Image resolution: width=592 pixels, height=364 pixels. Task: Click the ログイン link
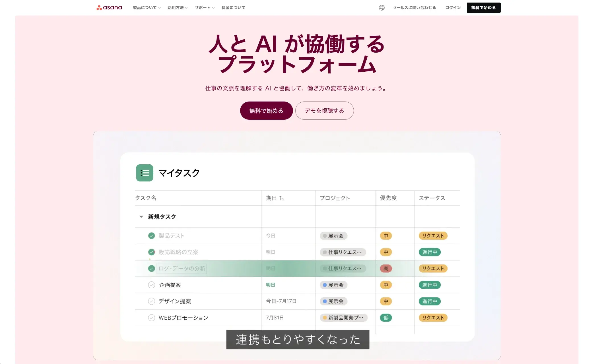[453, 8]
